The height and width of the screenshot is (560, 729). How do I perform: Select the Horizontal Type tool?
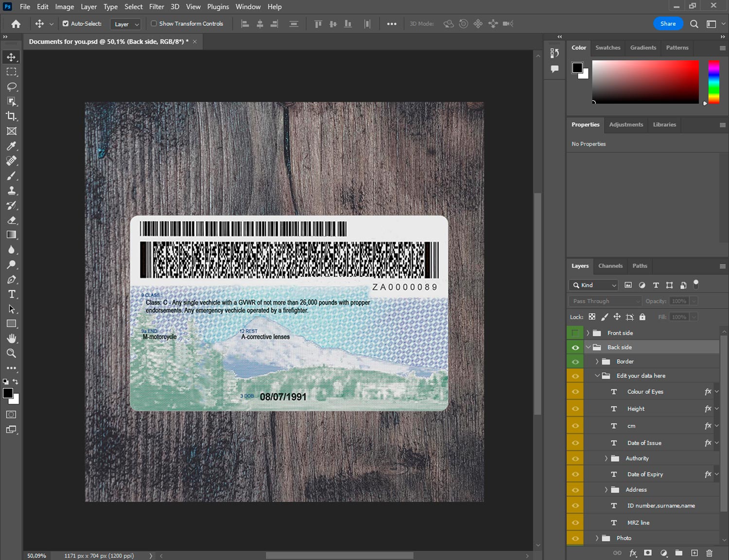point(11,294)
